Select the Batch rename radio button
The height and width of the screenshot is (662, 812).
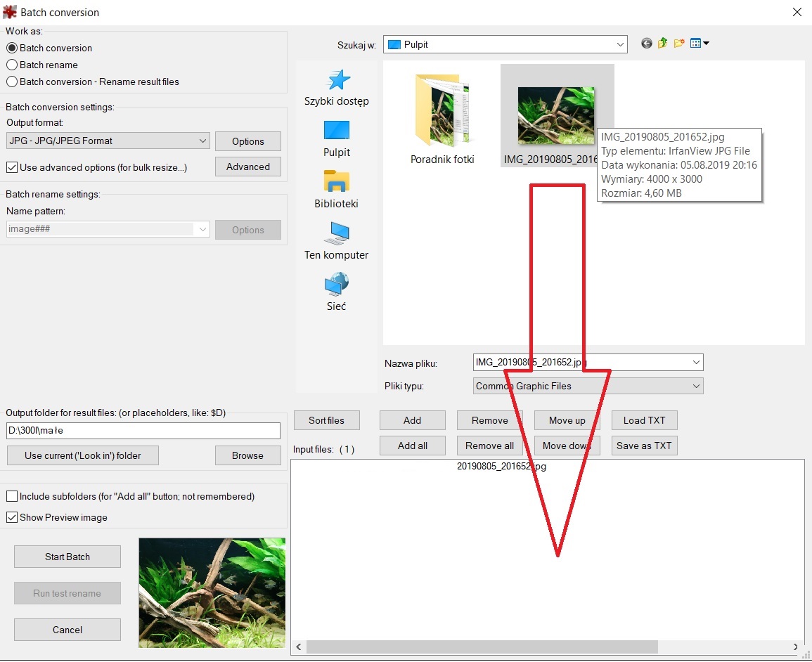[x=12, y=65]
